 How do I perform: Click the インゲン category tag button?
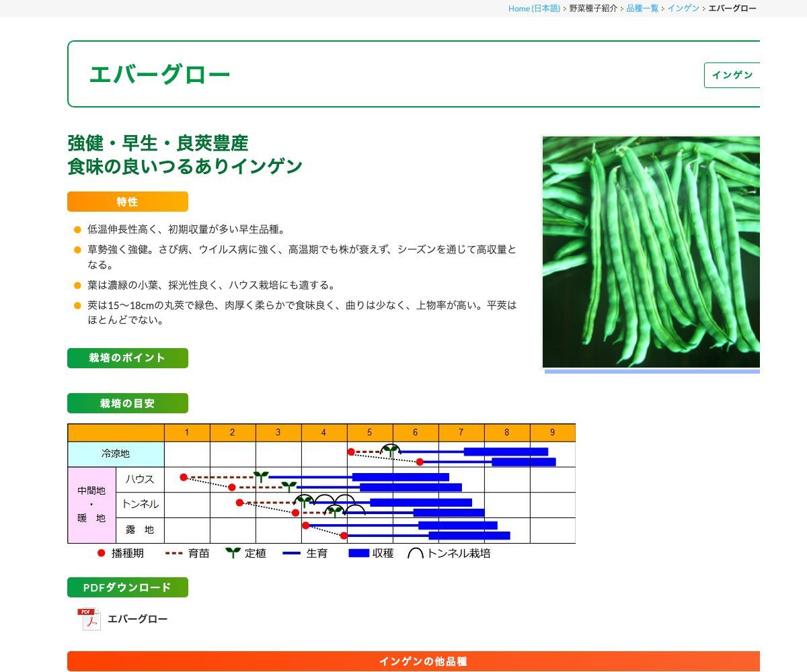click(732, 75)
